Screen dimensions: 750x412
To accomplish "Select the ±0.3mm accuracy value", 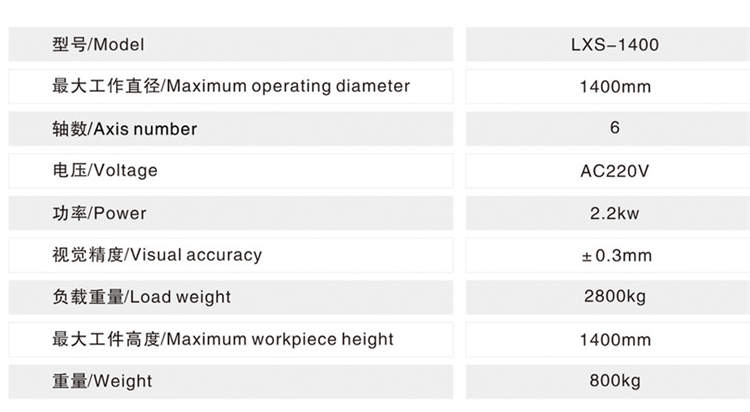I will click(x=616, y=255).
